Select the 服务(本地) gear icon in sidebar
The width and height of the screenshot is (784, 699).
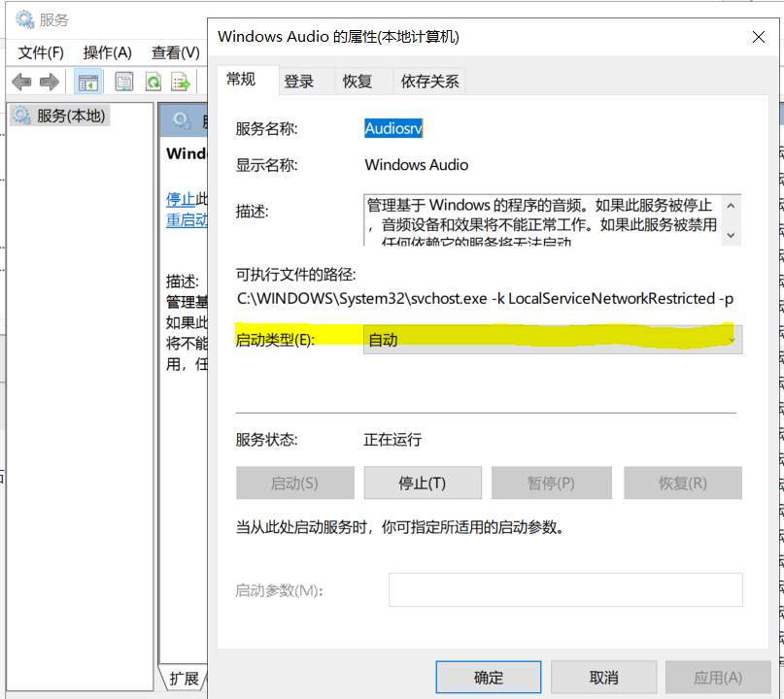pos(17,115)
